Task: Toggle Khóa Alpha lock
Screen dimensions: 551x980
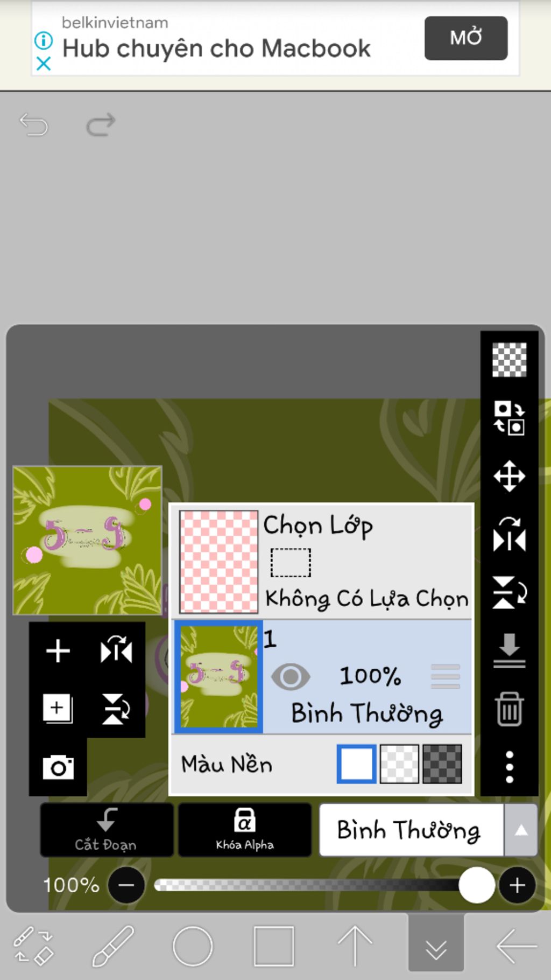Action: (245, 829)
